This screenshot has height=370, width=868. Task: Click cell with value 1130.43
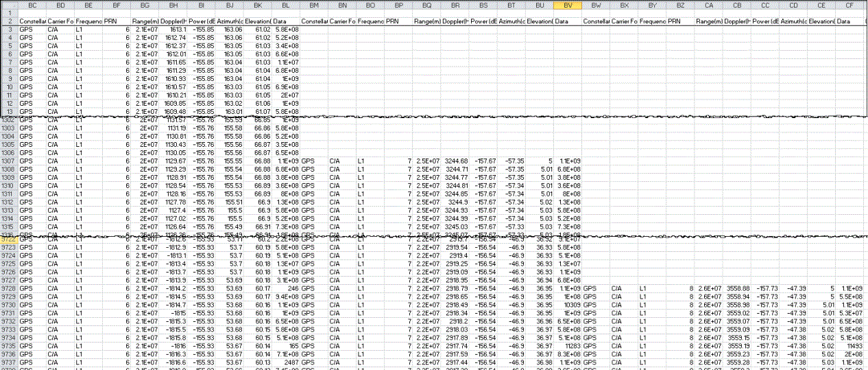[x=173, y=144]
